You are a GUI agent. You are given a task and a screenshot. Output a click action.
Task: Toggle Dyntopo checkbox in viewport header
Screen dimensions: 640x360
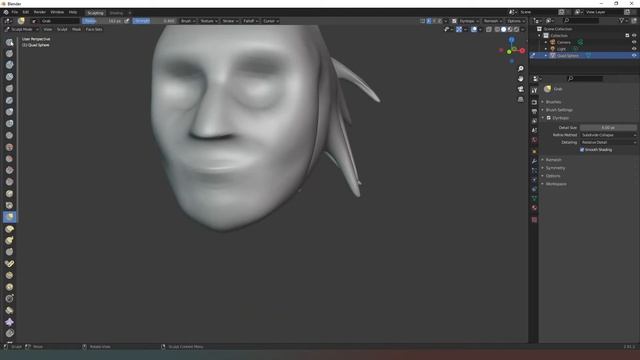click(454, 21)
